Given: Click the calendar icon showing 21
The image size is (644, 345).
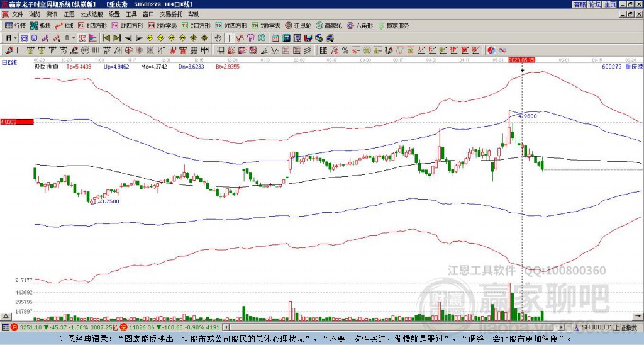Looking at the screenshot, I should coord(275,38).
